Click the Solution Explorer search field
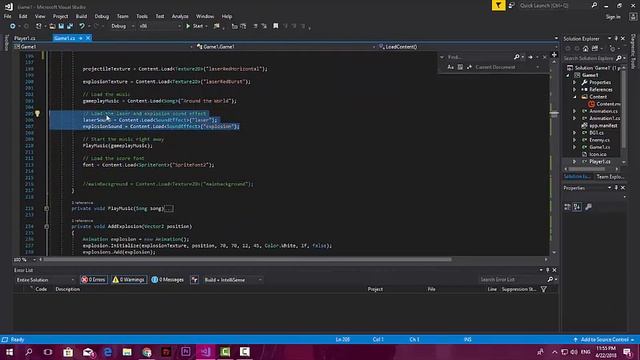The height and width of the screenshot is (360, 640). coord(590,58)
